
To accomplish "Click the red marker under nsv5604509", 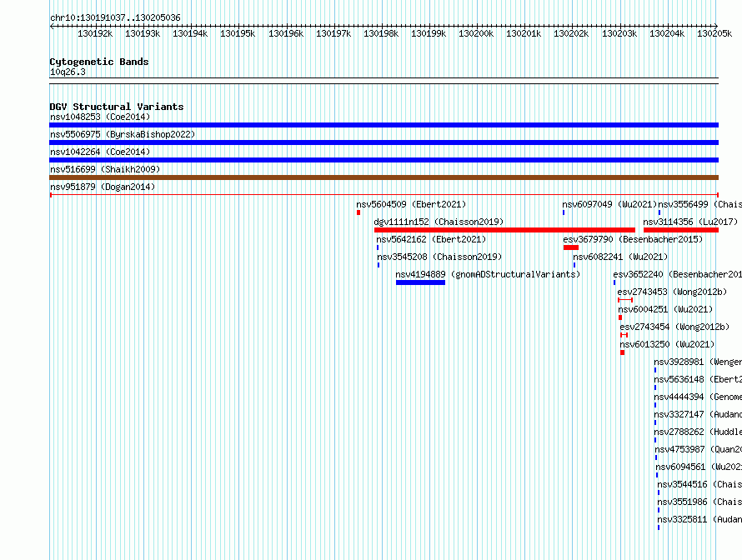I will [358, 212].
